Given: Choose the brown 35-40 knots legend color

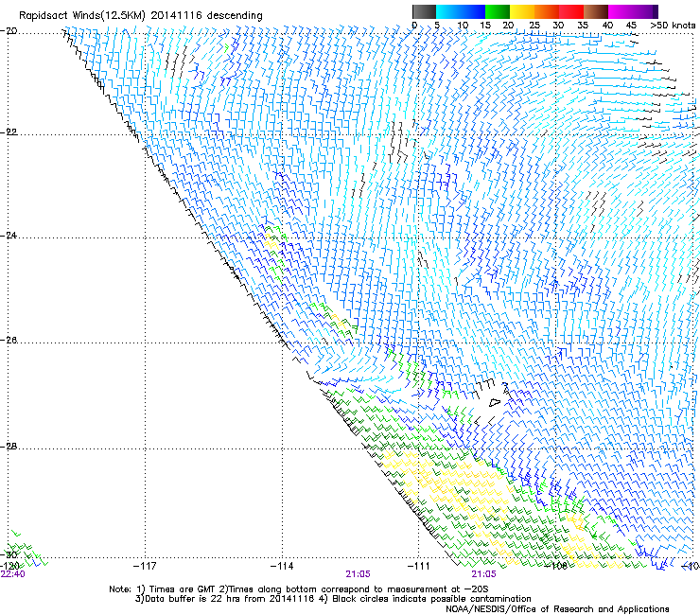Looking at the screenshot, I should click(596, 11).
